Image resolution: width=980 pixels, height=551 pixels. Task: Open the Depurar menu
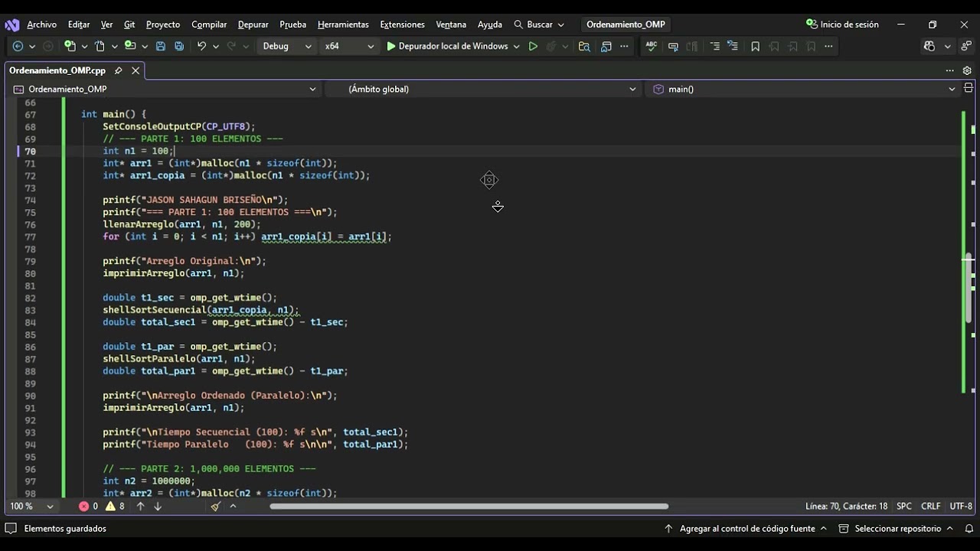point(253,24)
